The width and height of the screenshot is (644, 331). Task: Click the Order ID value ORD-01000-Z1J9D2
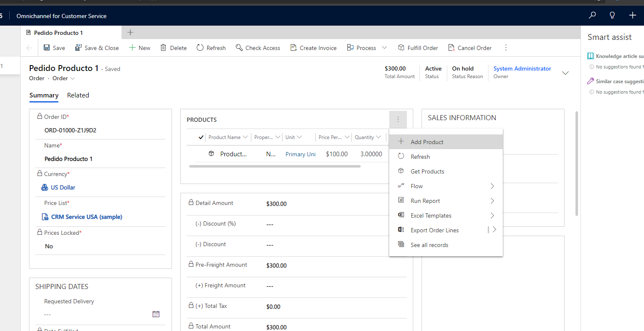tap(70, 130)
